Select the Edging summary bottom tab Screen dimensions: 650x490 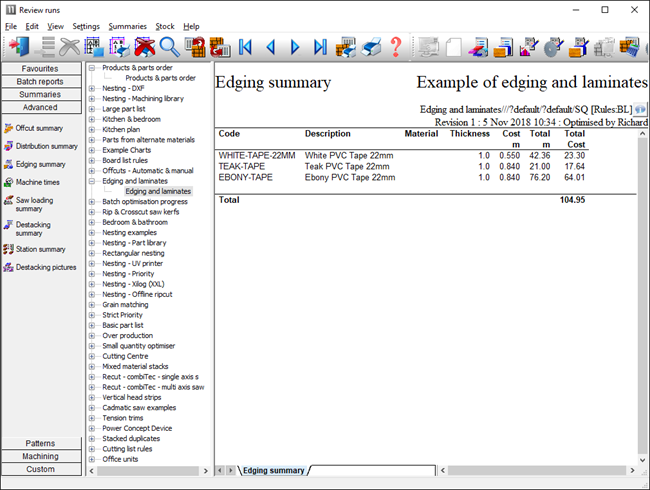273,470
